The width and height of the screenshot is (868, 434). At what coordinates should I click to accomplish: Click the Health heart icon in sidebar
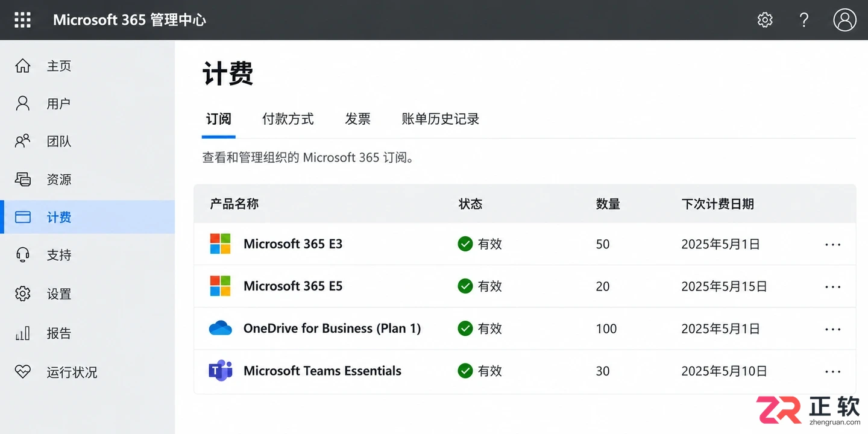tap(23, 372)
